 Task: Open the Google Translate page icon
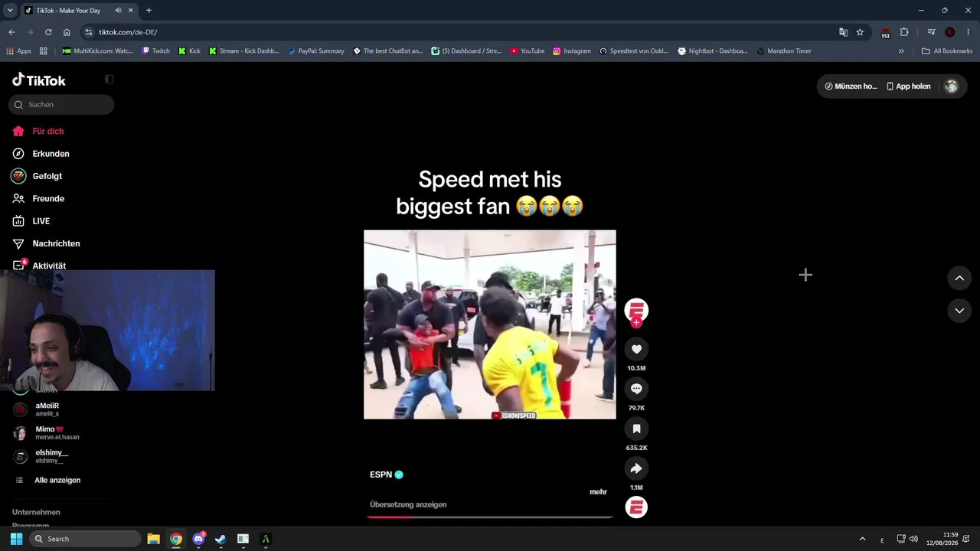[x=843, y=32]
